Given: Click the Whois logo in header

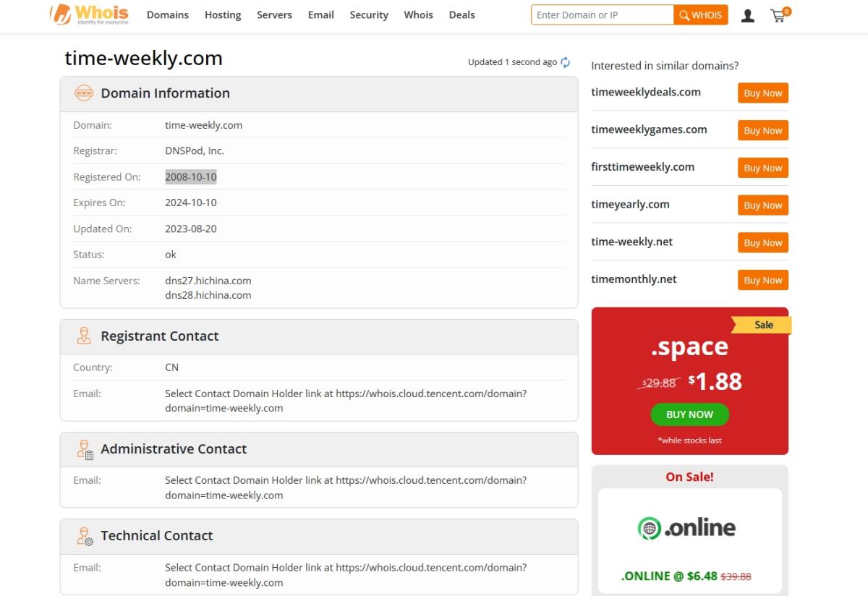Looking at the screenshot, I should [x=89, y=14].
